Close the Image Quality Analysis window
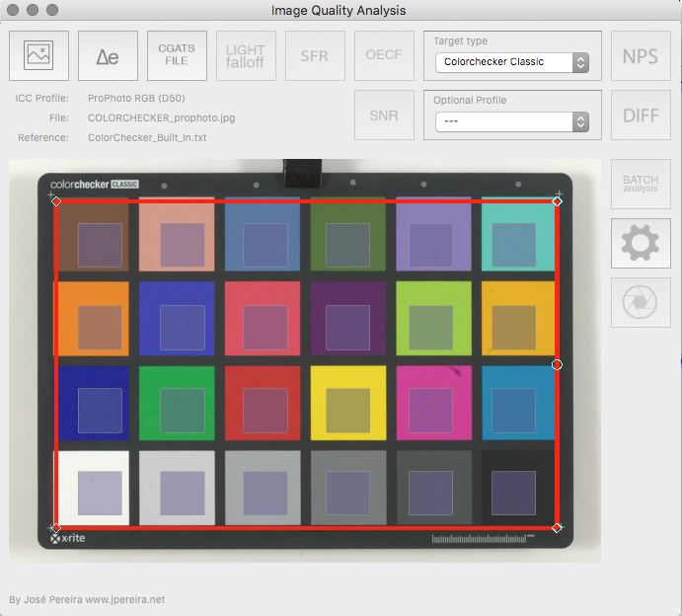Image resolution: width=682 pixels, height=616 pixels. 13,10
